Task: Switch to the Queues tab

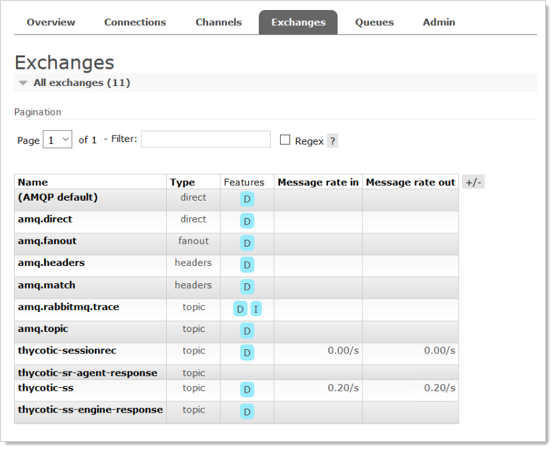Action: [x=374, y=22]
